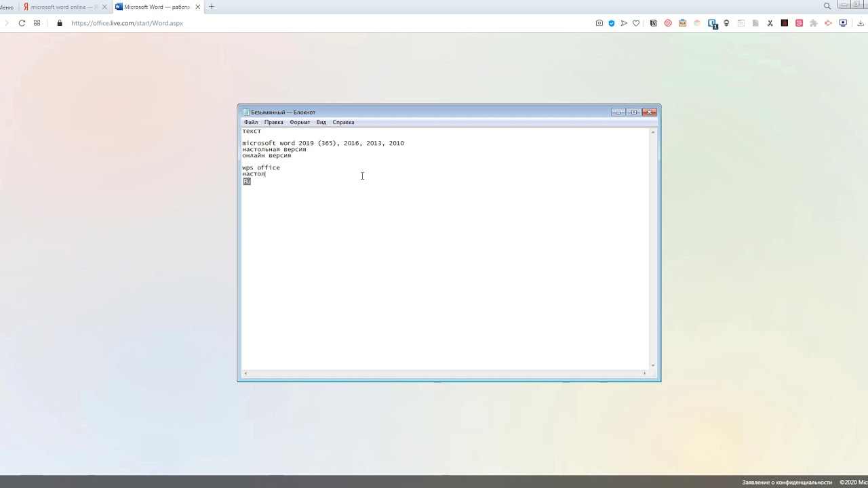Image resolution: width=868 pixels, height=488 pixels.
Task: Click the pink rounded-square extension icon
Action: pyautogui.click(x=799, y=23)
